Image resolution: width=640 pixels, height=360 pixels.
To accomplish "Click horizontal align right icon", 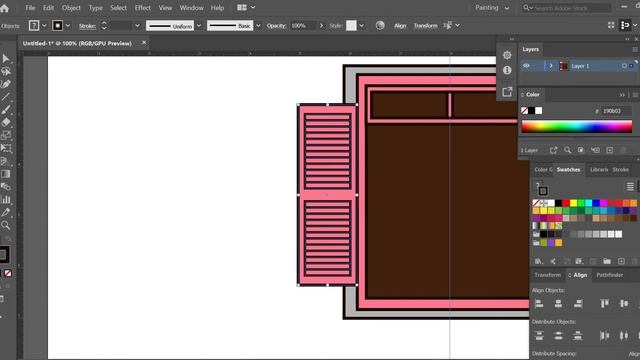I will [x=578, y=304].
